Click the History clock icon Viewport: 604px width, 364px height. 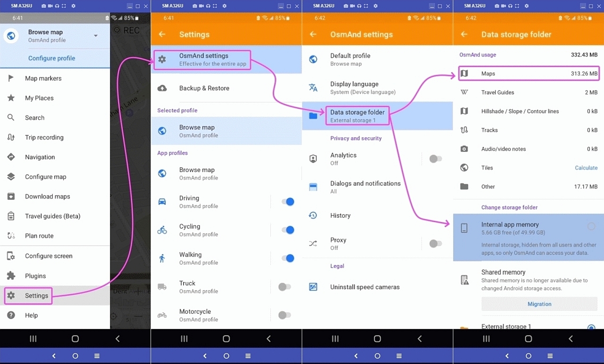(x=313, y=215)
